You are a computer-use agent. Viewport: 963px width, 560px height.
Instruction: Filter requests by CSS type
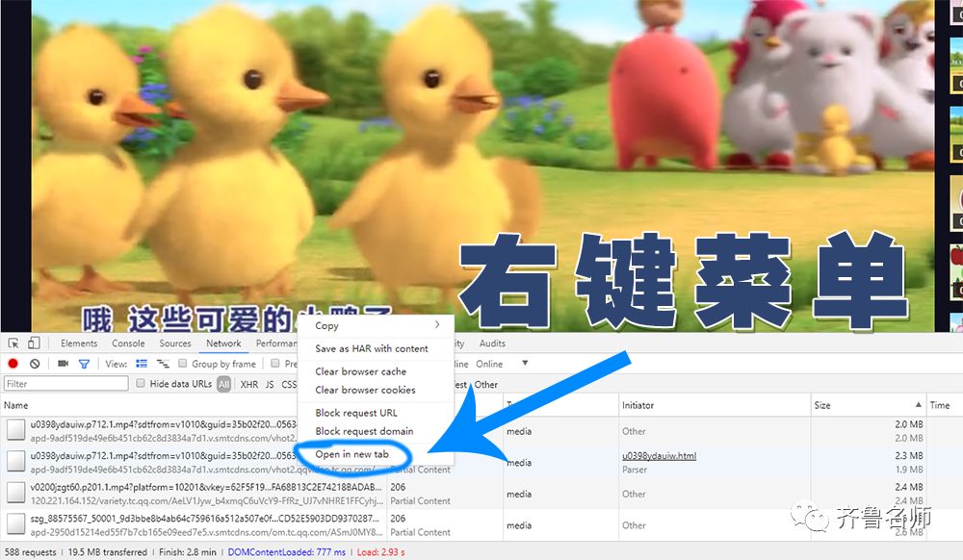click(x=289, y=385)
